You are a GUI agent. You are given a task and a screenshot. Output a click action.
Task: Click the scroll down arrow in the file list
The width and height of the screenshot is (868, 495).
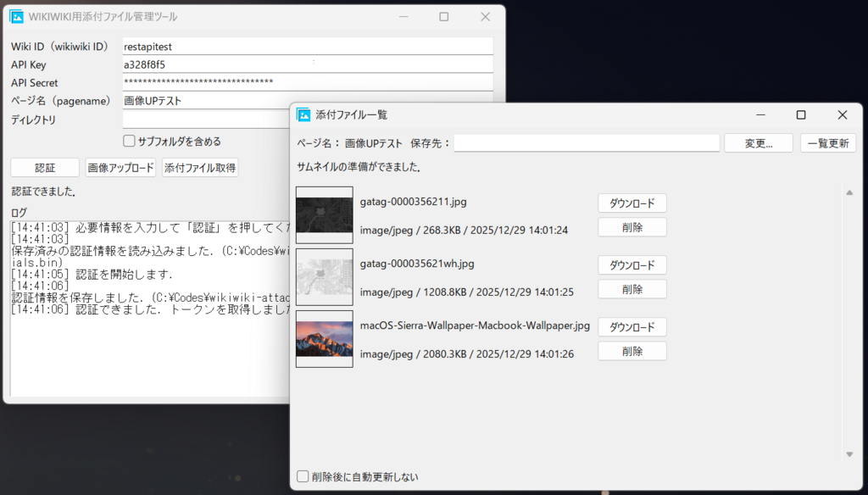tap(849, 454)
